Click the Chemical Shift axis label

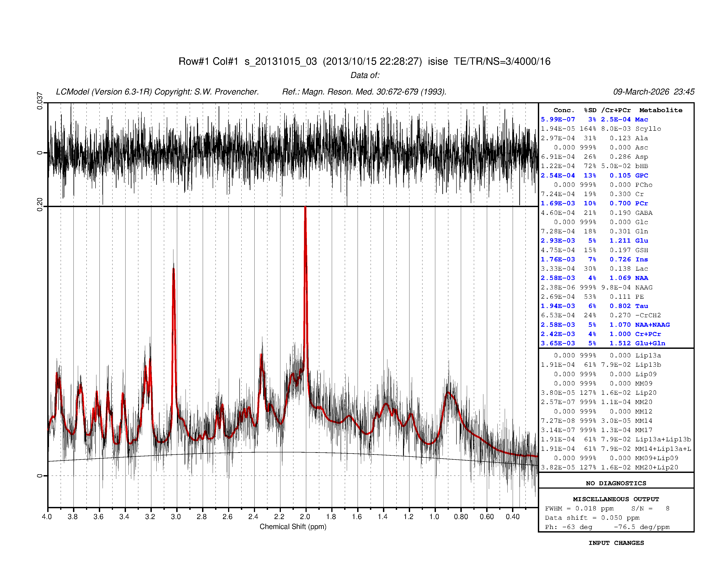coord(293,526)
